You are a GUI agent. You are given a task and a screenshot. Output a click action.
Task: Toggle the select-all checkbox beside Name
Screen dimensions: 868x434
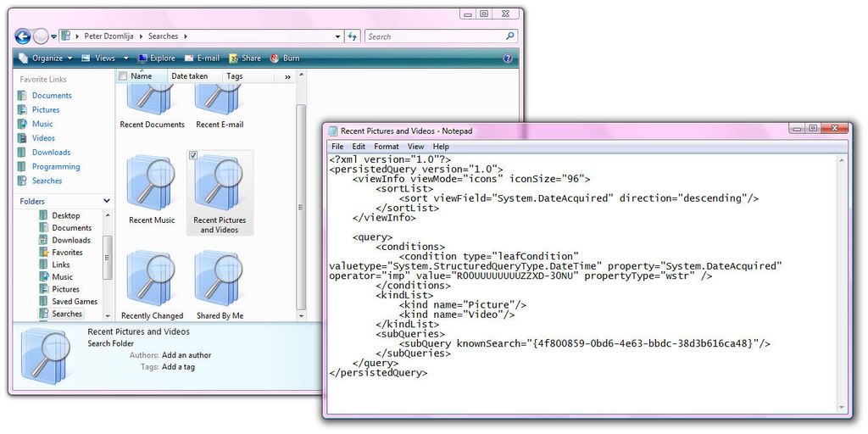point(123,76)
